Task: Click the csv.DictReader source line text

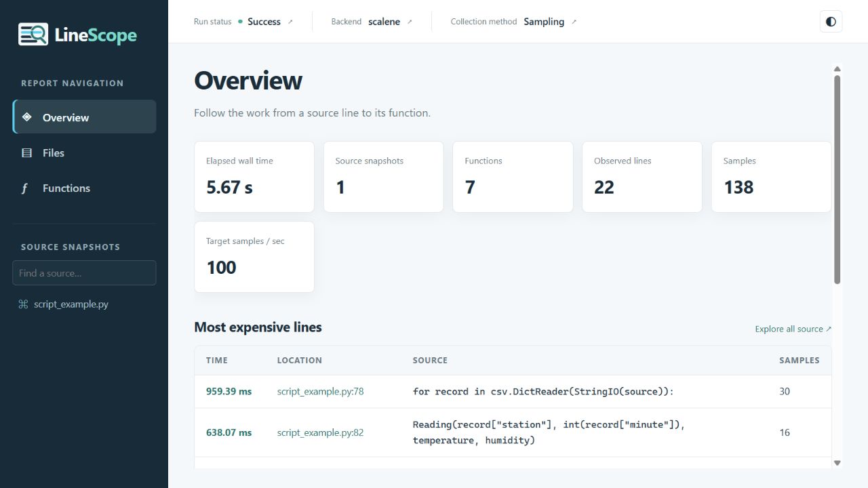Action: pos(543,391)
